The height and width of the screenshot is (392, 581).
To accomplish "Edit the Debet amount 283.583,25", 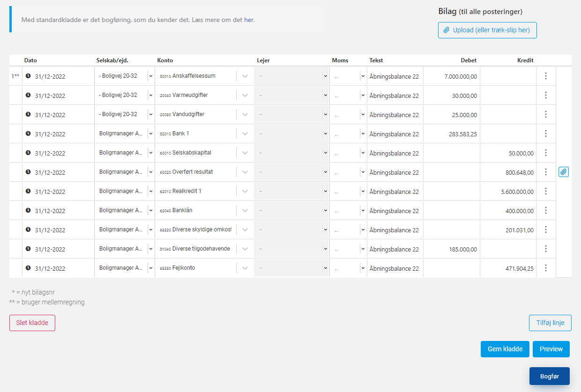I will pos(452,133).
